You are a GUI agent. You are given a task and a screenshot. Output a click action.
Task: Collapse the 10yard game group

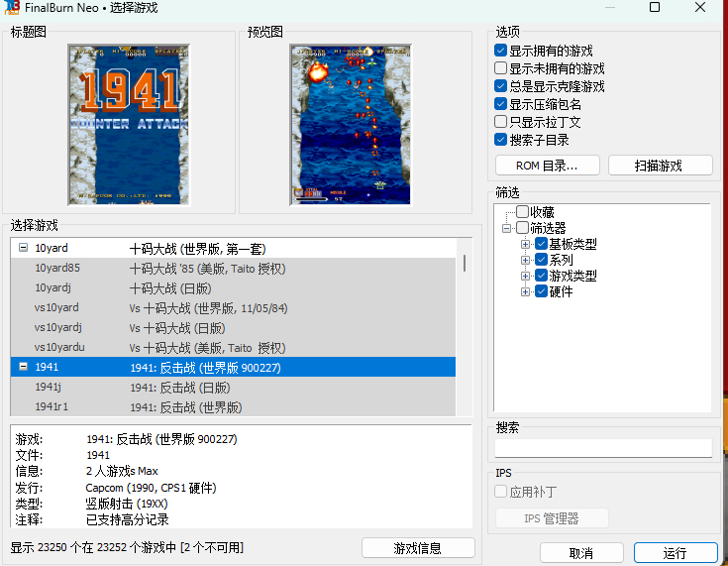23,248
